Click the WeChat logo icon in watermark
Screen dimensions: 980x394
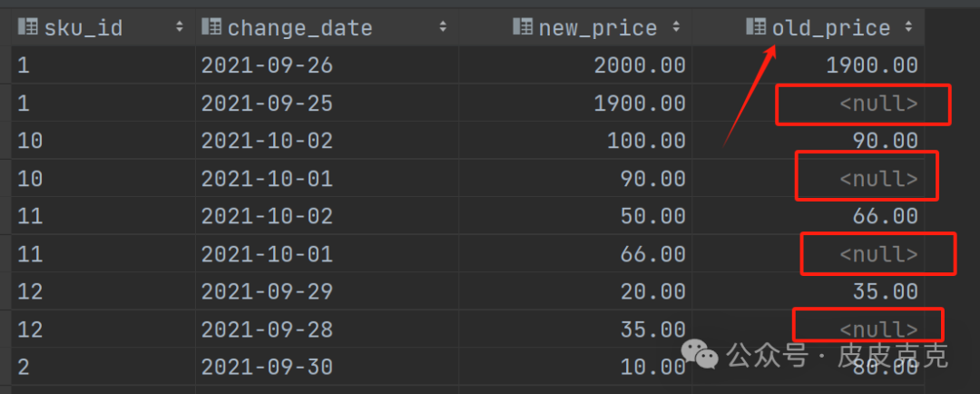pyautogui.click(x=701, y=355)
